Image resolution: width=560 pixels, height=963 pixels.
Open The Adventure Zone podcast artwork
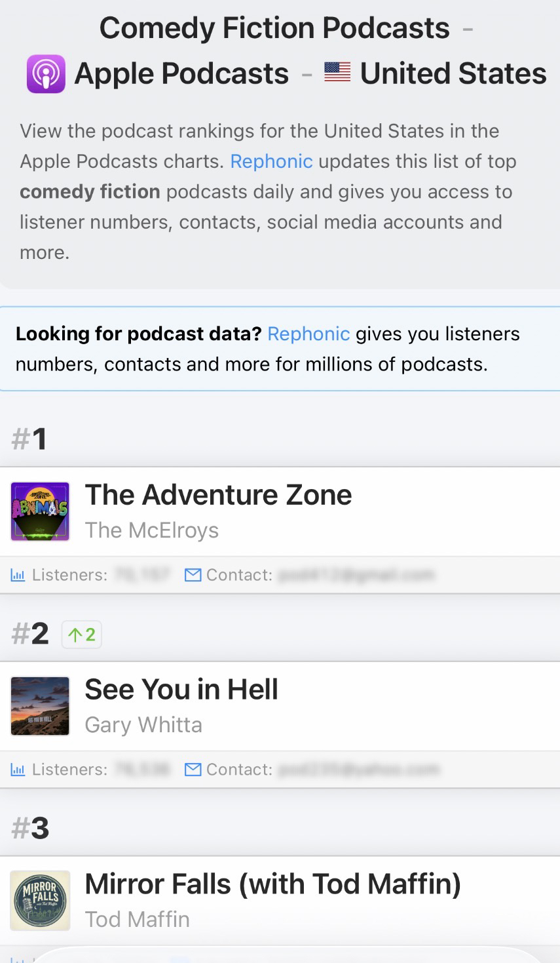(x=40, y=511)
